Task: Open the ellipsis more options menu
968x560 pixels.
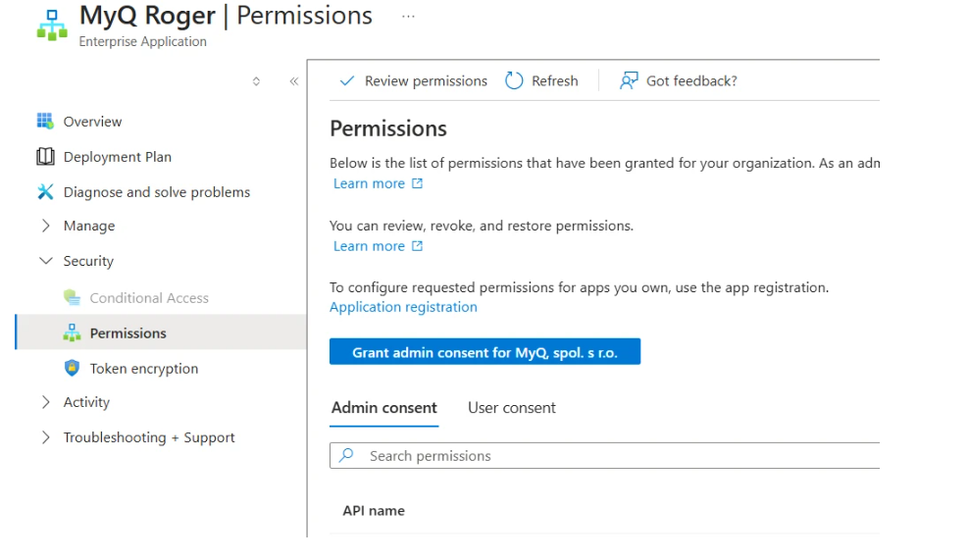Action: point(408,17)
